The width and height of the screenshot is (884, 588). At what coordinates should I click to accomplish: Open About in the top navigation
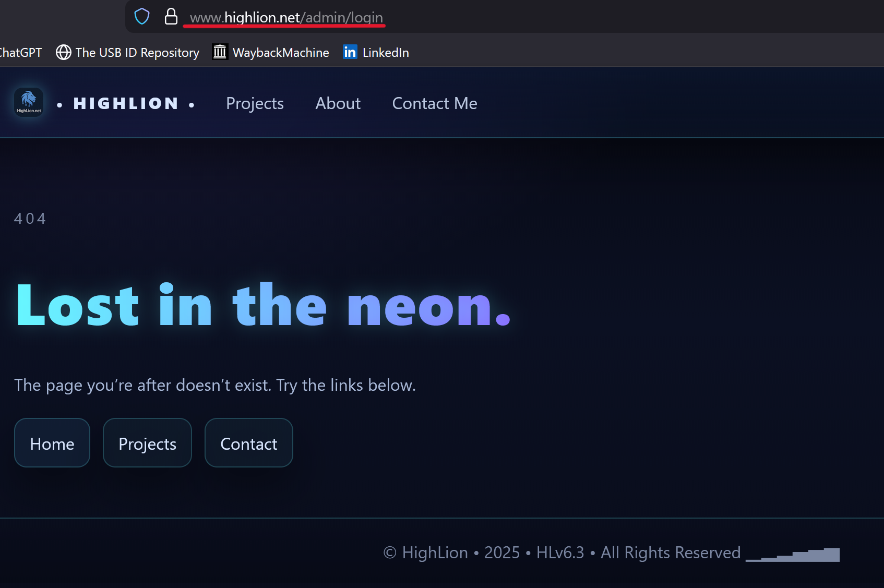coord(338,103)
